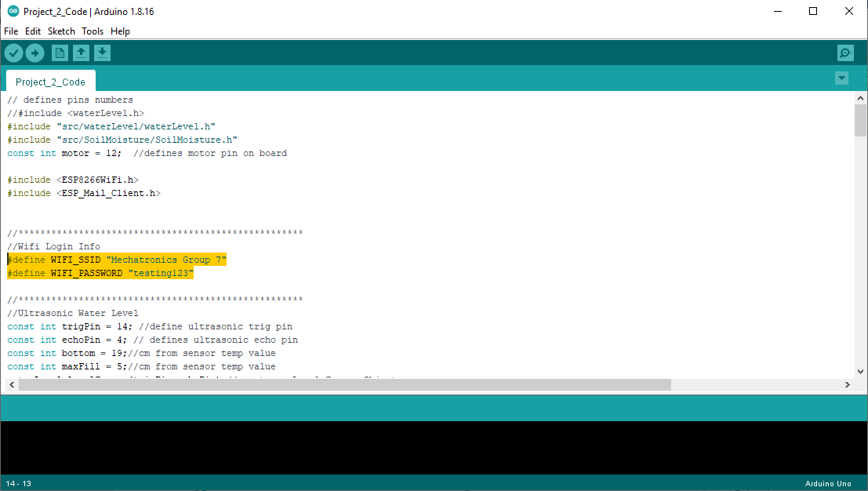This screenshot has height=491, width=868.
Task: Click the 'trigPin = 14' code line
Action: [x=150, y=326]
